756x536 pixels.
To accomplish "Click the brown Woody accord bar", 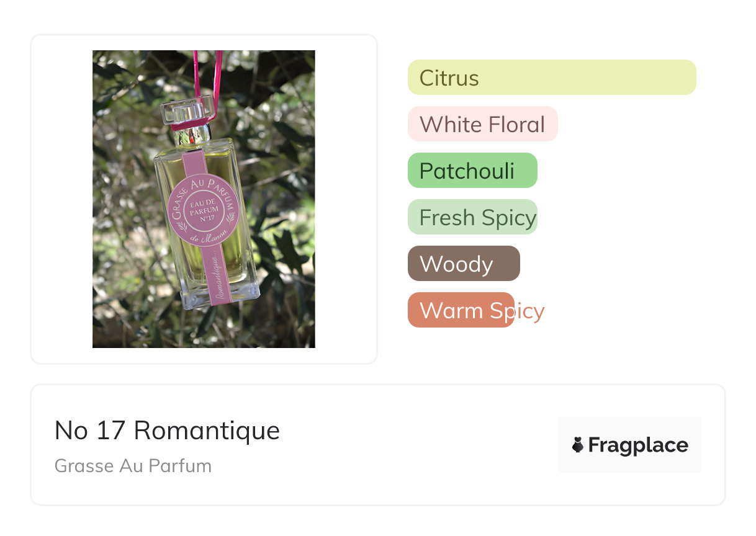I will (x=463, y=264).
